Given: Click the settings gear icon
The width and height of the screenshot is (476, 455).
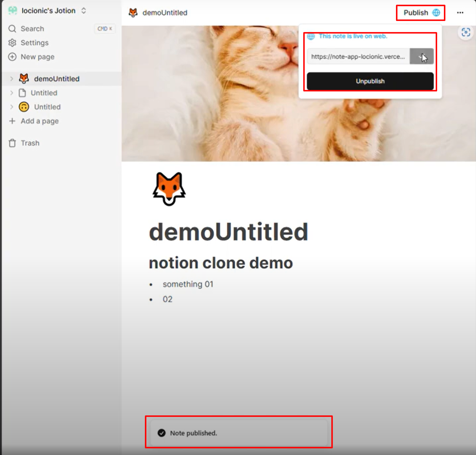Looking at the screenshot, I should [12, 43].
